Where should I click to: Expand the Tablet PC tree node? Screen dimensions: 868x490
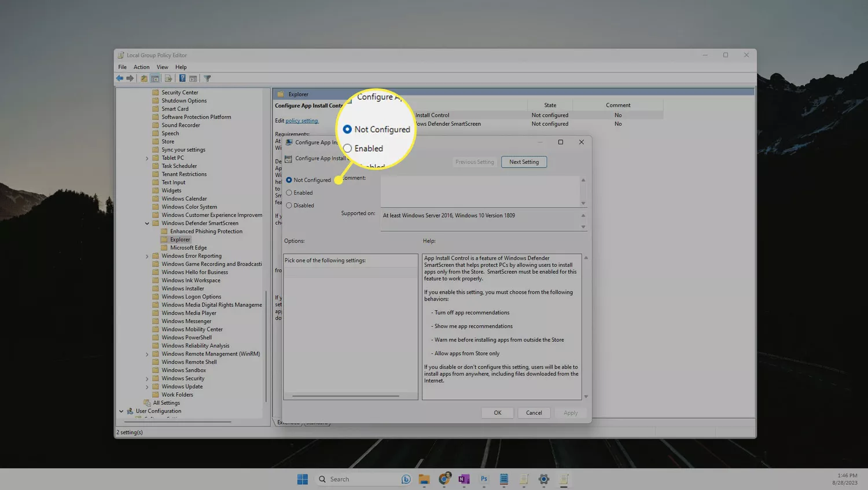(x=147, y=158)
